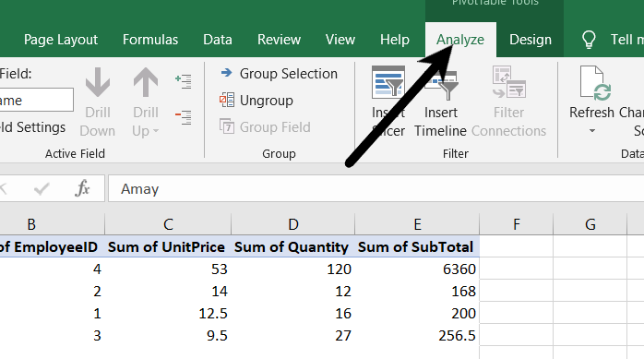Click the Drill Up arrow icon
This screenshot has height=359, width=644.
point(146,82)
